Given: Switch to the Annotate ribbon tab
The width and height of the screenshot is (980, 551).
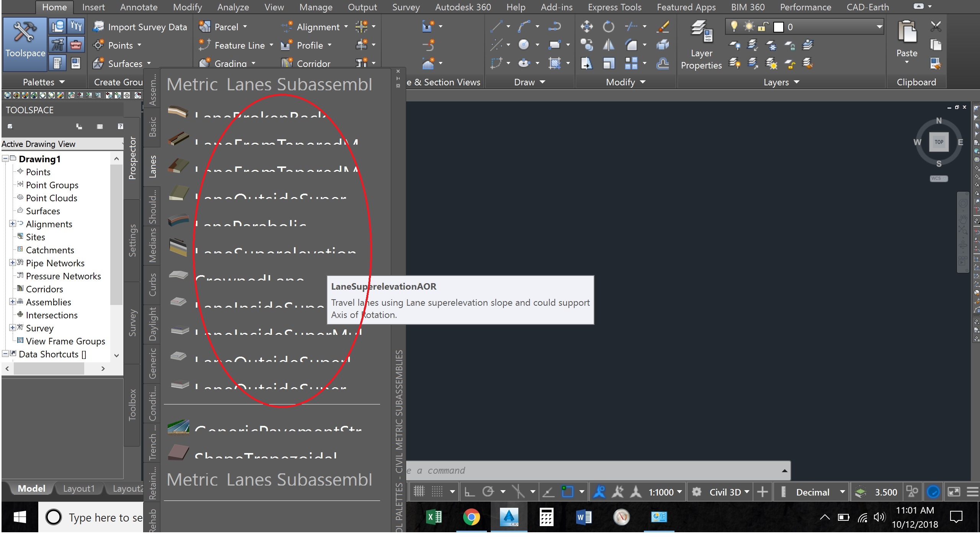Looking at the screenshot, I should click(139, 7).
